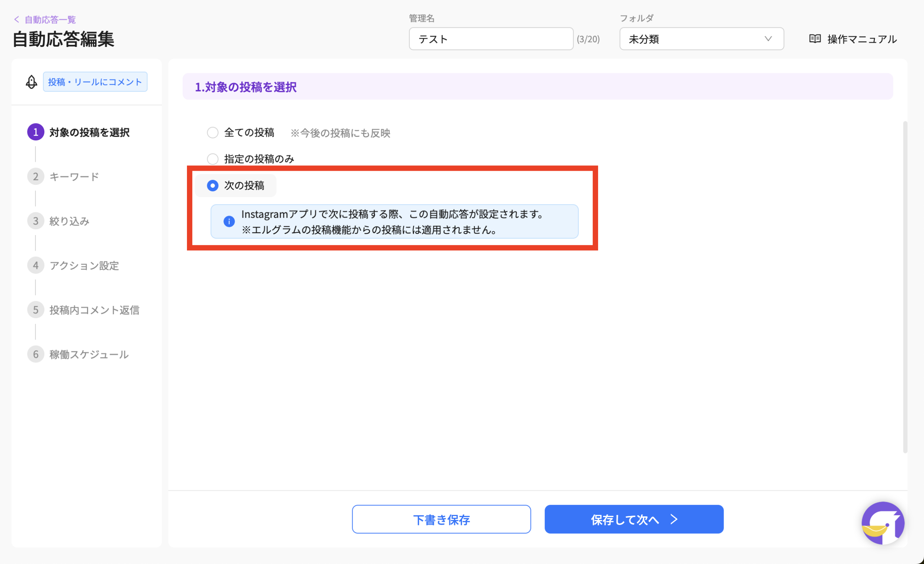Select the 全ての投稿 radio option

213,132
